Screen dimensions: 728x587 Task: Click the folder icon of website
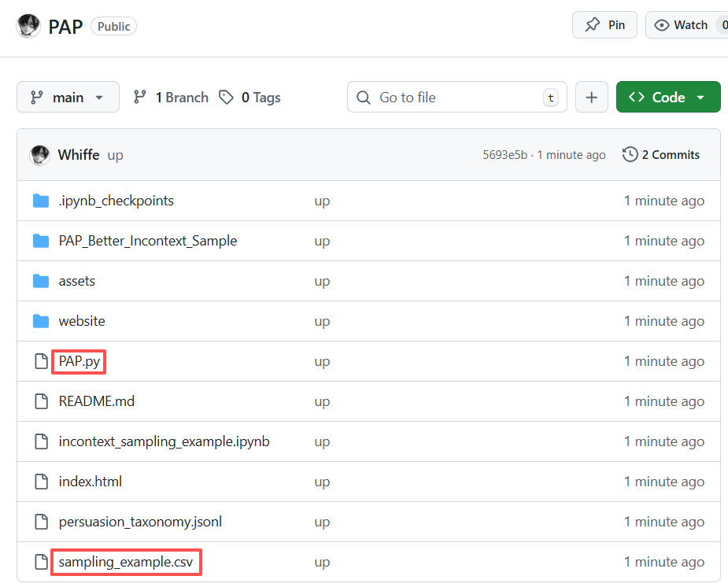[41, 321]
